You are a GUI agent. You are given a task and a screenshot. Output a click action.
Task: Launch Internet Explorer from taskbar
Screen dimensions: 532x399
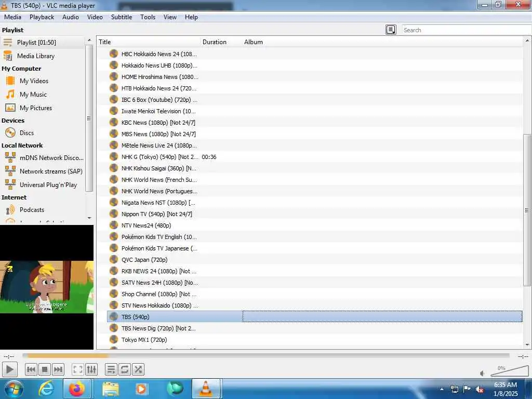tap(46, 389)
